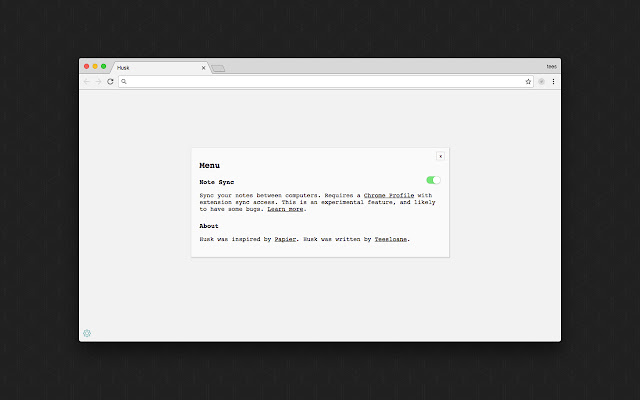Open a new tab
The width and height of the screenshot is (640, 400).
pyautogui.click(x=218, y=69)
